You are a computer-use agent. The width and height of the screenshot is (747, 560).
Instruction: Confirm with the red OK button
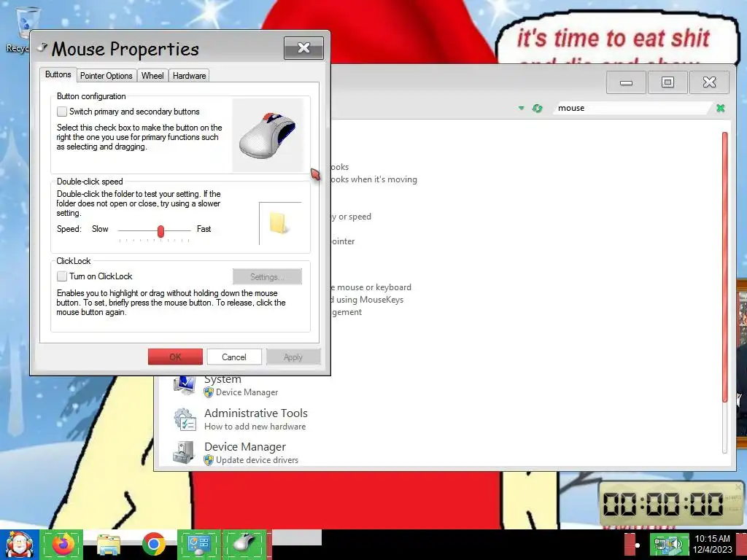click(175, 357)
